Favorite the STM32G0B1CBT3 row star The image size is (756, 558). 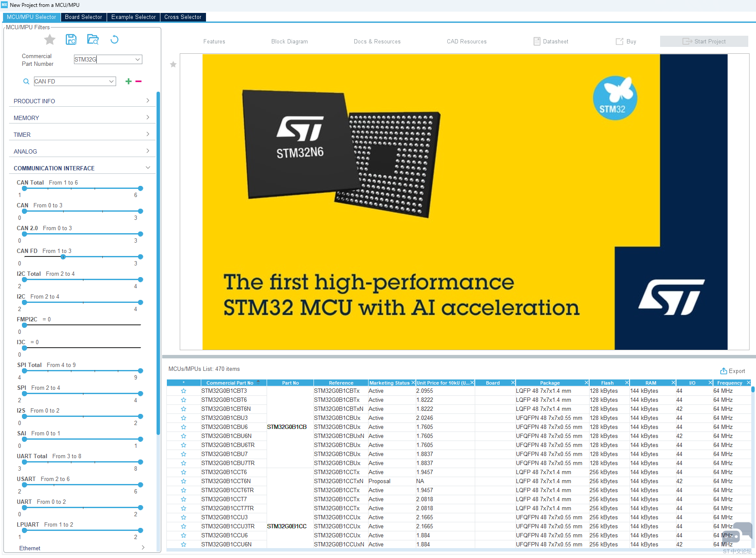(x=184, y=391)
